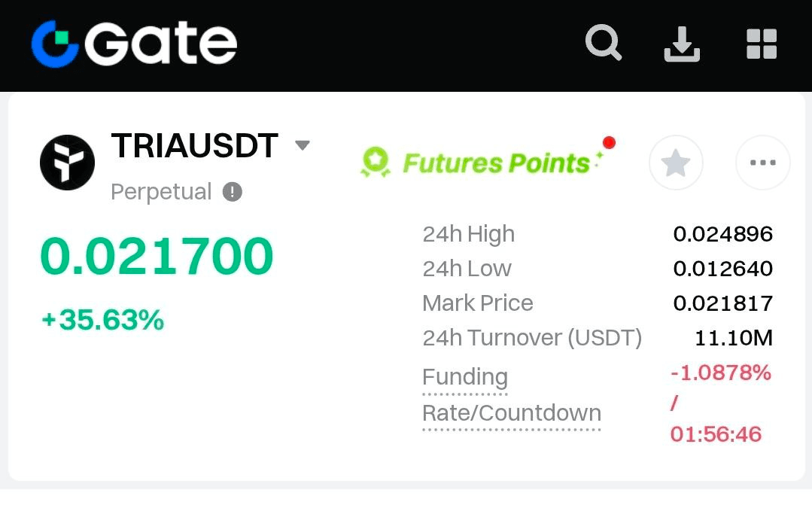Open the grid apps menu icon

pos(761,44)
